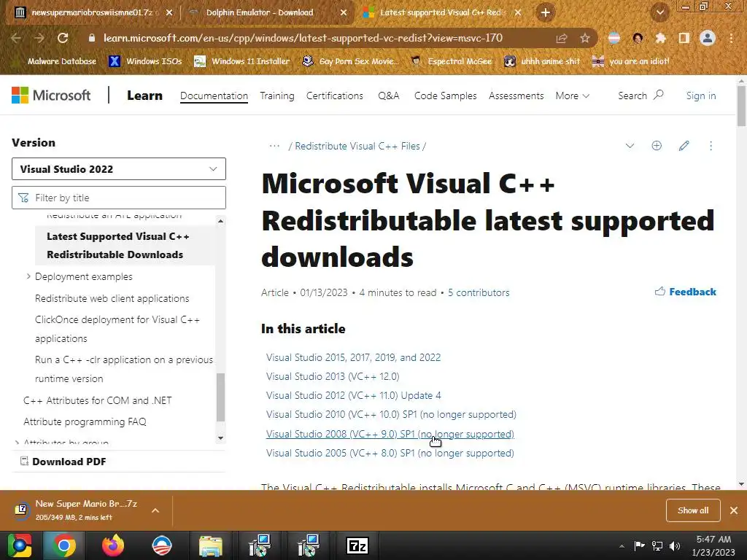Click the Microsoft logo
This screenshot has height=560, width=747.
pos(51,96)
